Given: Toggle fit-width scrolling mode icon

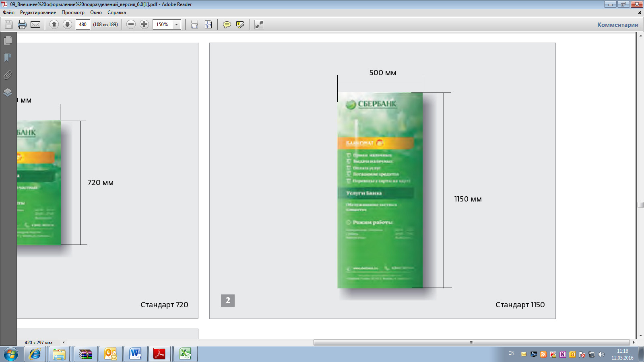Looking at the screenshot, I should [195, 25].
